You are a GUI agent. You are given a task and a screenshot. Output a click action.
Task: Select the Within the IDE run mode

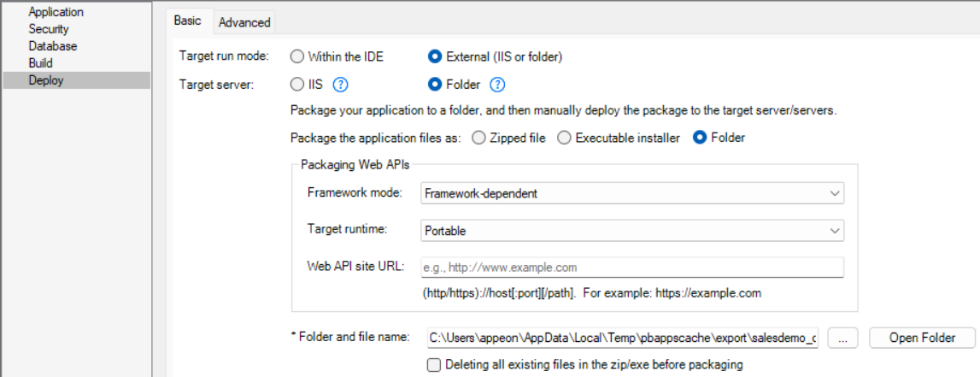point(297,56)
